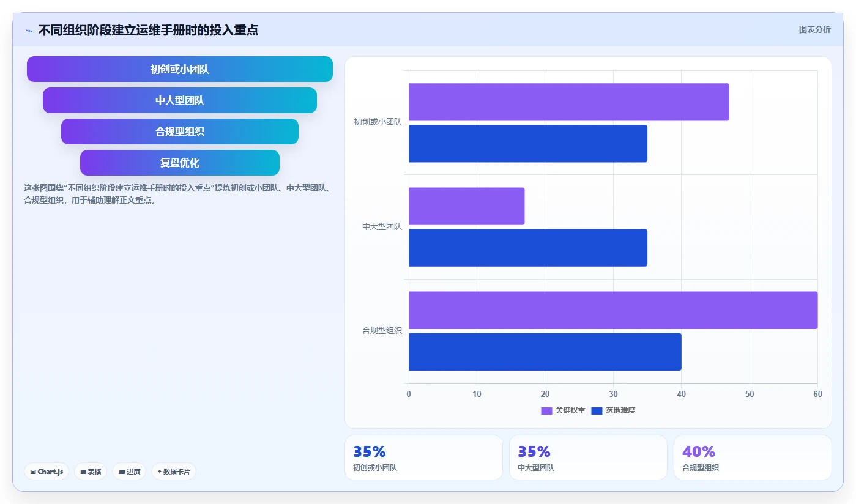This screenshot has height=504, width=856.
Task: Click the title icon beside 不同组织阶段建立运维手册时的投入重点
Action: [29, 31]
